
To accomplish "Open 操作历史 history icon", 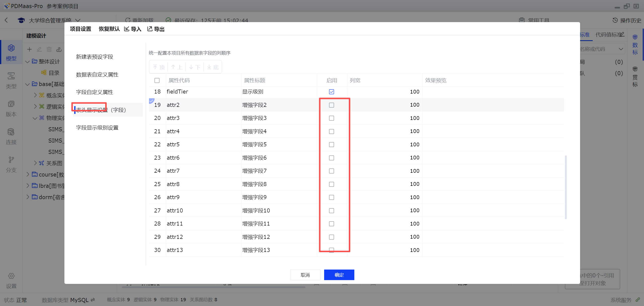I will (615, 20).
